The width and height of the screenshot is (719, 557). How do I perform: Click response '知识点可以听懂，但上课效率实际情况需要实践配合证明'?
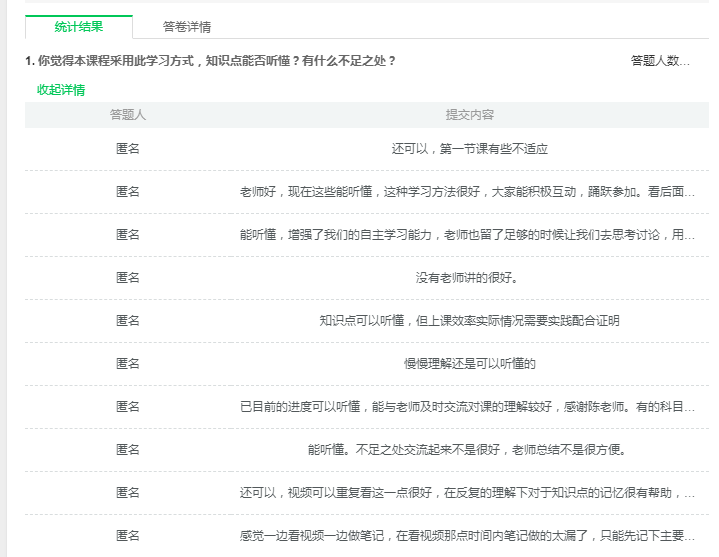[x=469, y=321]
